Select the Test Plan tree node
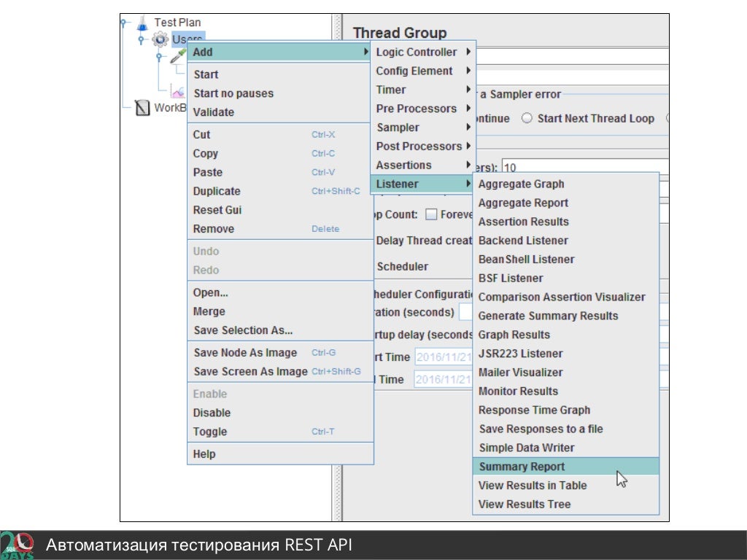Screen dimensions: 747x560 [178, 23]
